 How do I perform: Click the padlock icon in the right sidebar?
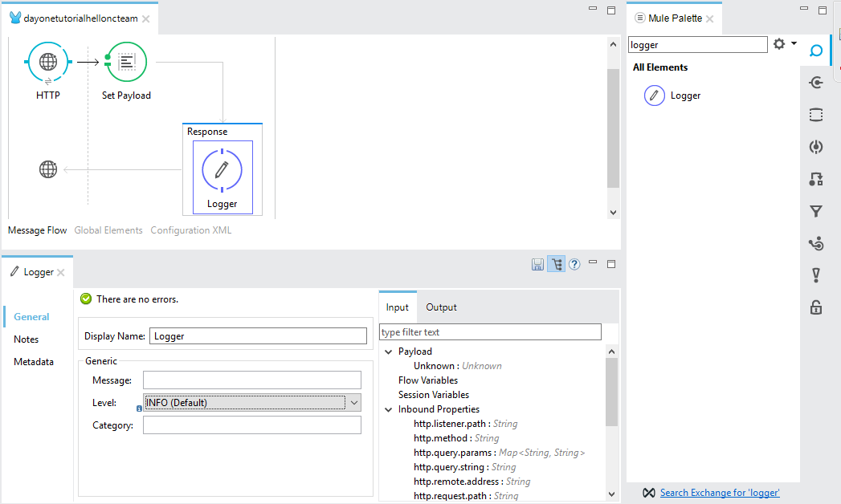815,307
